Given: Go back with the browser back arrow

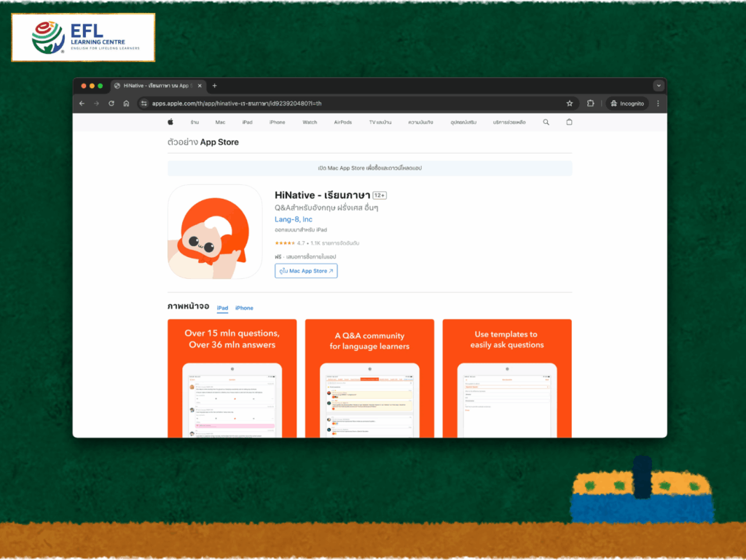Looking at the screenshot, I should click(82, 103).
